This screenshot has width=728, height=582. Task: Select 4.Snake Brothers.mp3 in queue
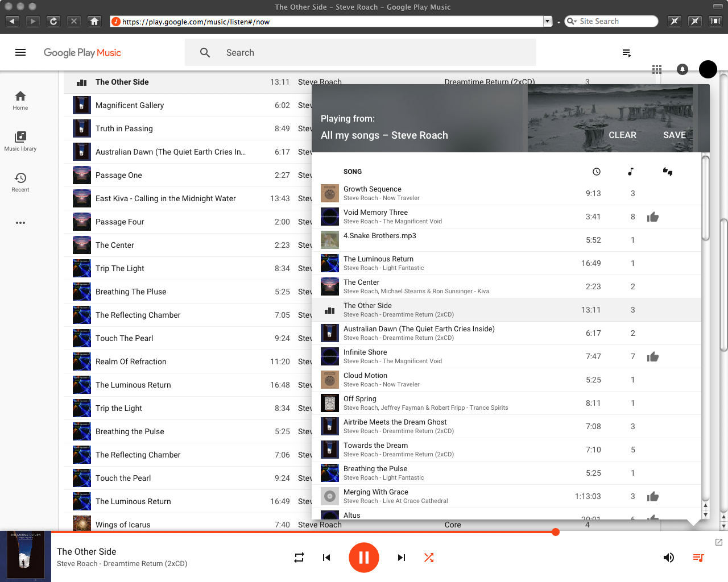point(506,240)
